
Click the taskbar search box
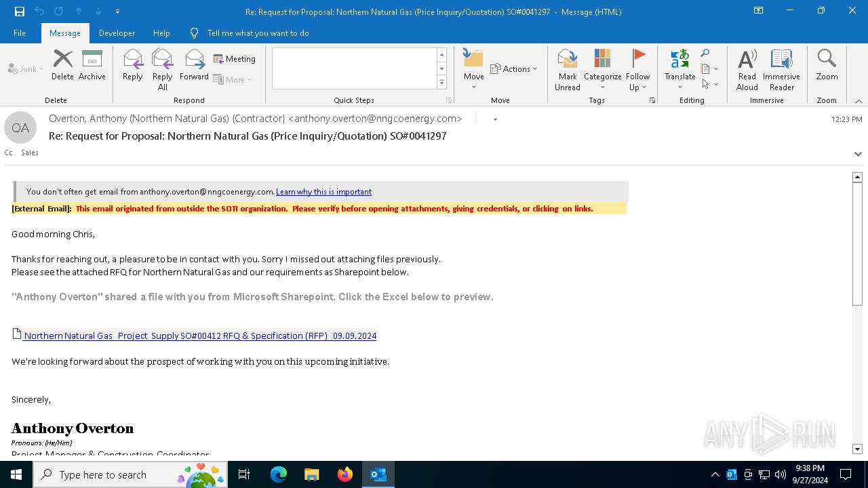(130, 474)
